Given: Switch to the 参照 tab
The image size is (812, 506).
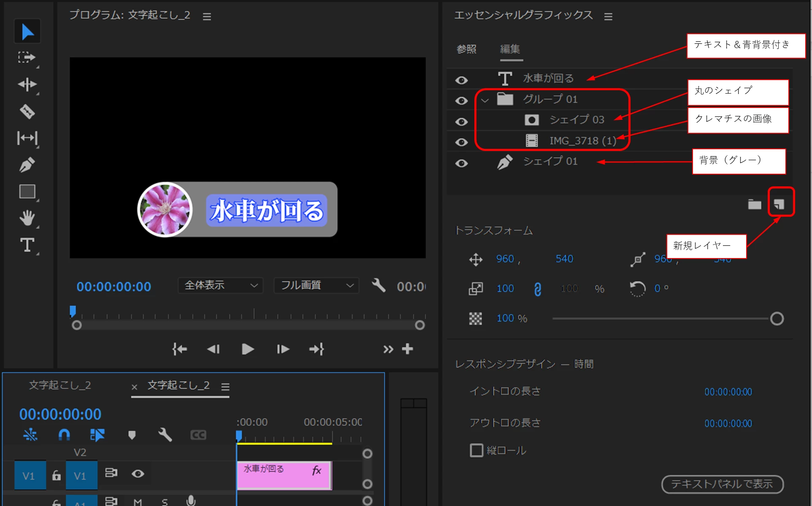Looking at the screenshot, I should 466,49.
